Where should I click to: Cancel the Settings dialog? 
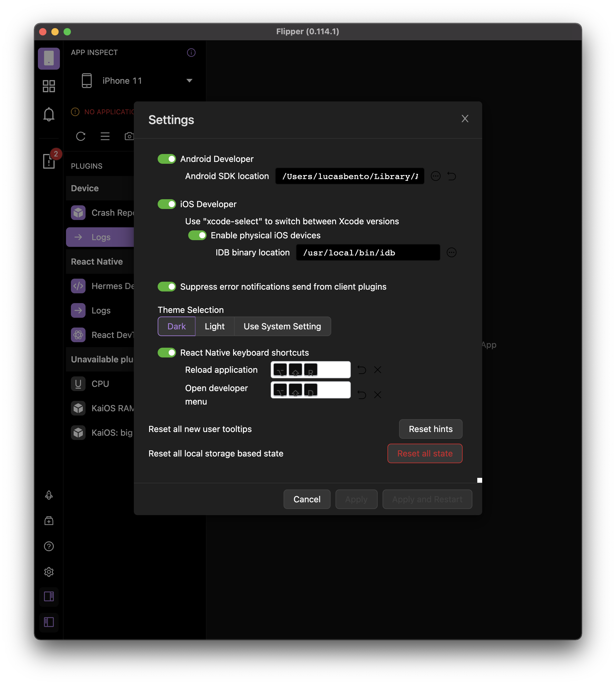307,499
